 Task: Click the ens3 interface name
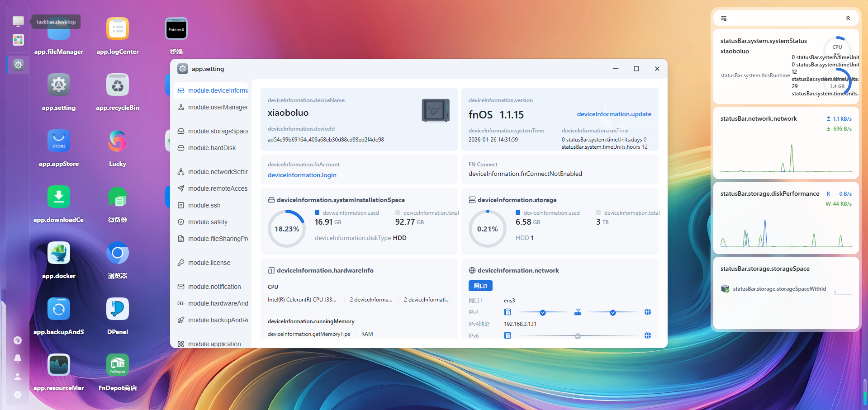coord(509,301)
